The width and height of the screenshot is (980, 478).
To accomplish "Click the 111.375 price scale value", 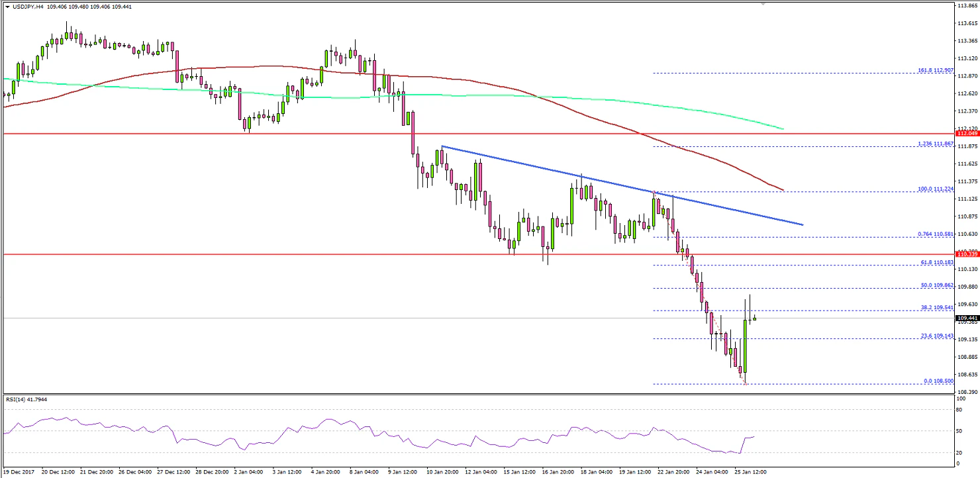I will [967, 181].
